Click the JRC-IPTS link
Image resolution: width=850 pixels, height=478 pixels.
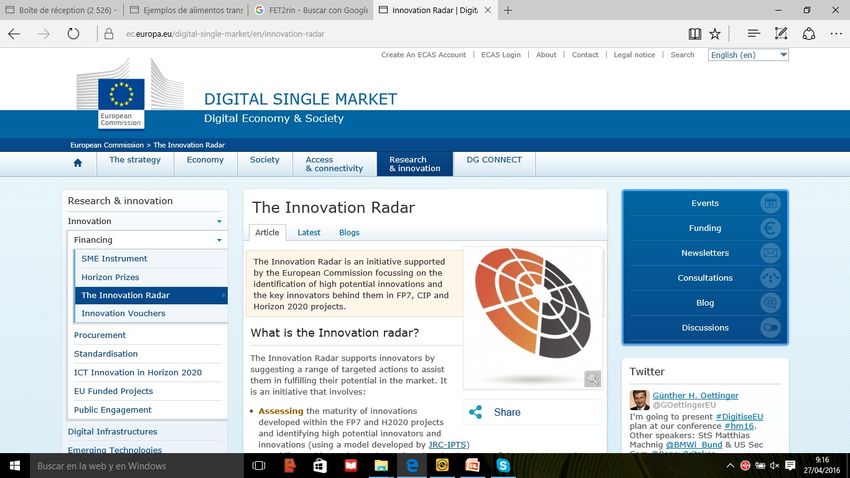[x=447, y=444]
